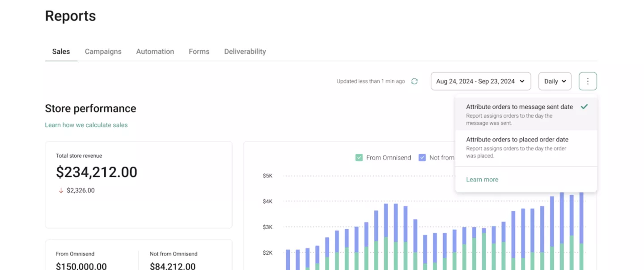Choose Attribute orders to placed order date
Image resolution: width=644 pixels, height=270 pixels.
[x=526, y=147]
